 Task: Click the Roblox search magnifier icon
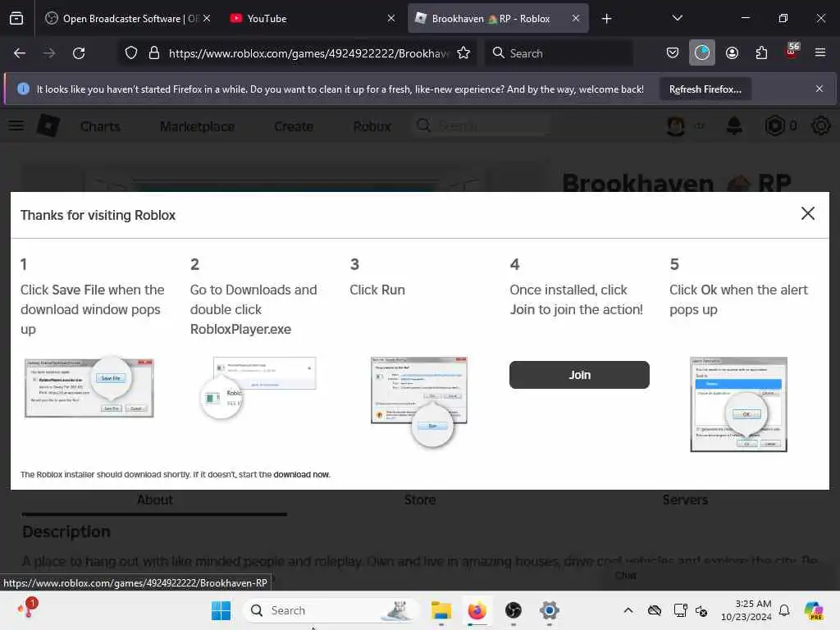423,126
